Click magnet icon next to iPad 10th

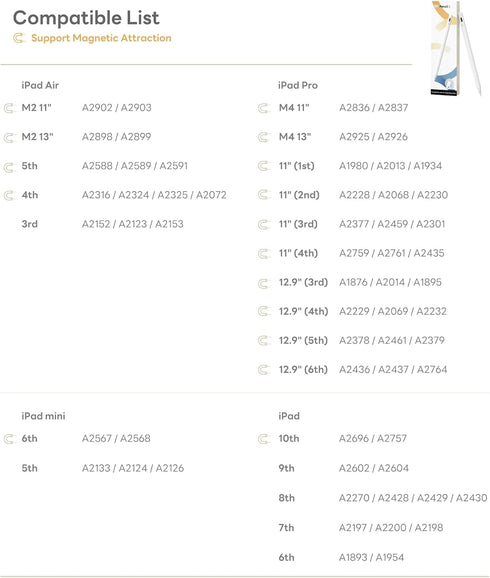point(264,439)
